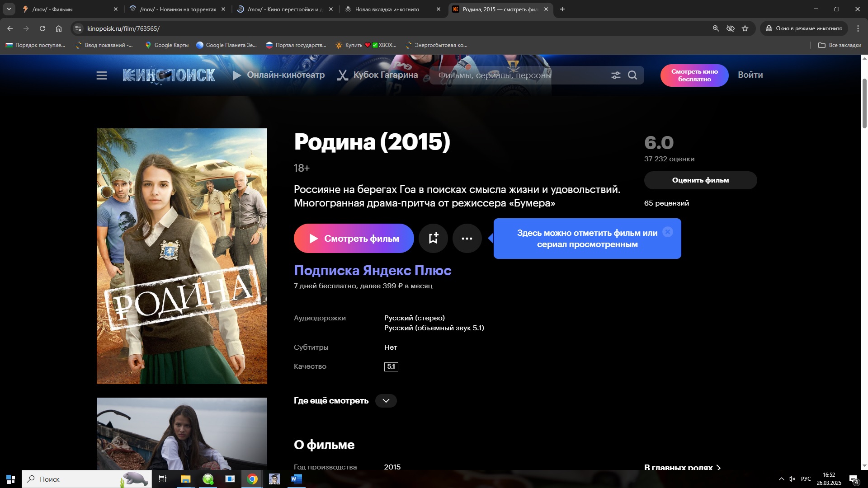Screen dimensions: 868x488
Task: Click the browser zoom magnifier icon
Action: (x=716, y=28)
